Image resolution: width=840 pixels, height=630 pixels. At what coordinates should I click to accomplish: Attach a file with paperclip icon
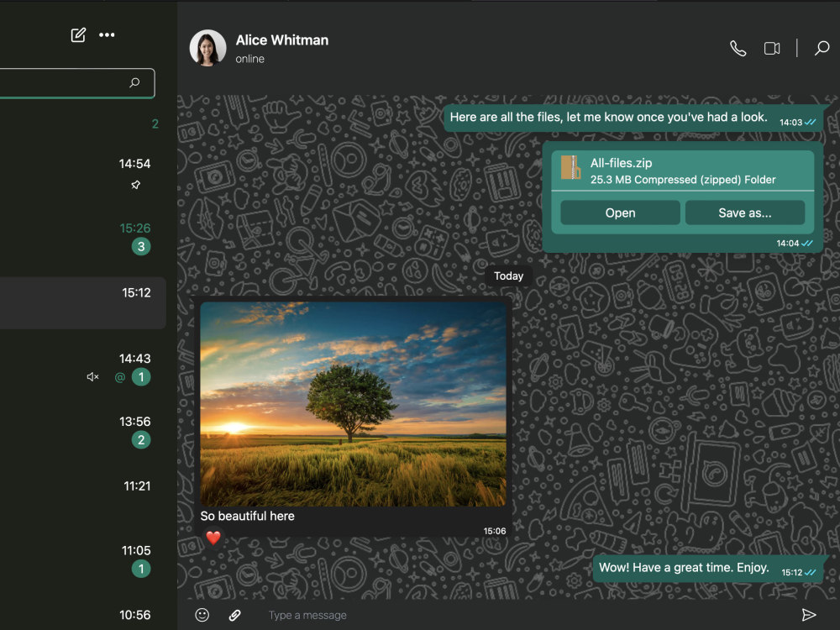[x=234, y=615]
